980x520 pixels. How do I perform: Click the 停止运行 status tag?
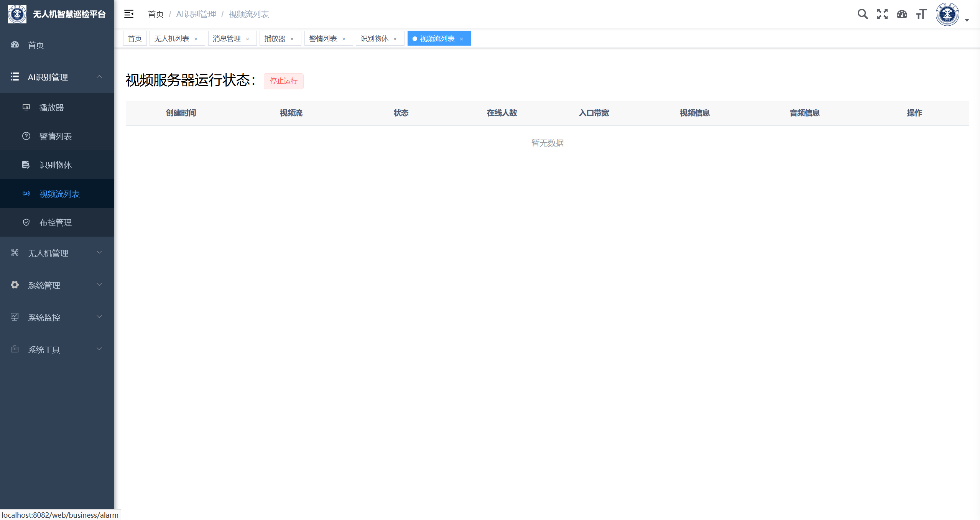(x=283, y=81)
